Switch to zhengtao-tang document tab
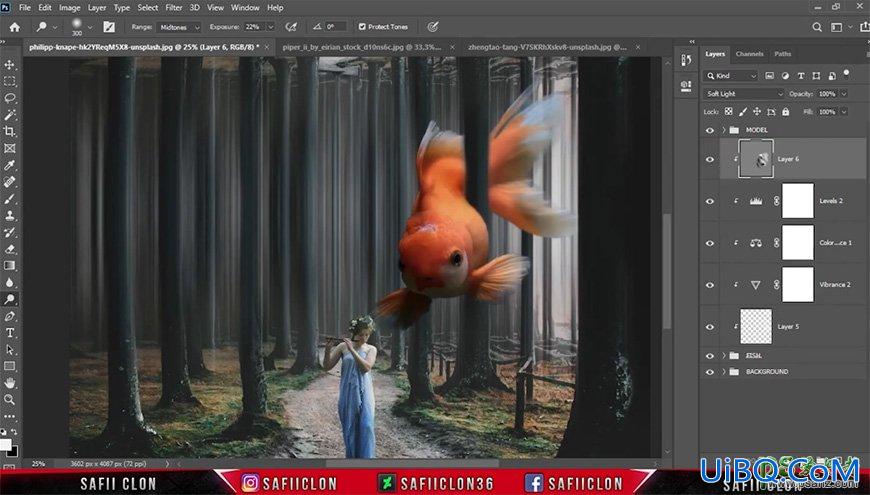The height and width of the screenshot is (495, 870). (x=547, y=47)
